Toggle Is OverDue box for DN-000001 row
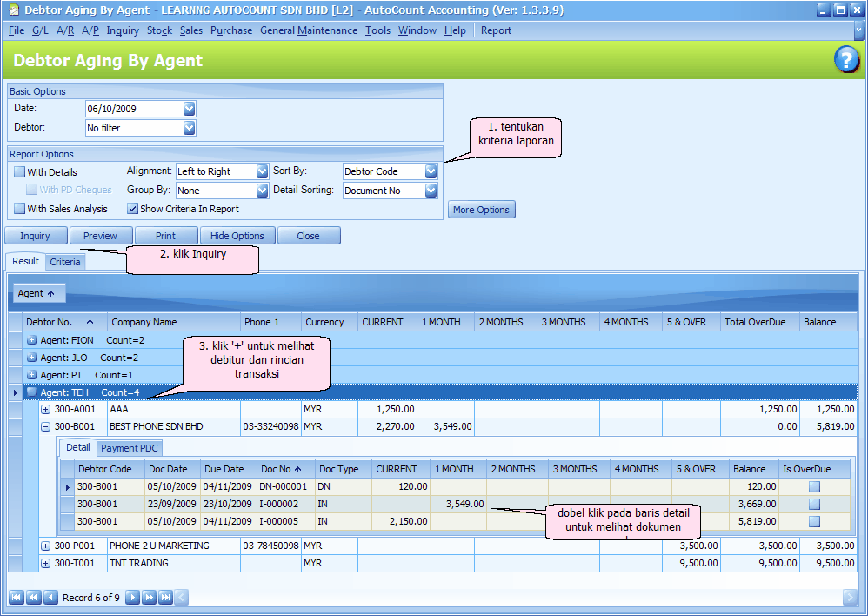Image resolution: width=868 pixels, height=616 pixels. [814, 487]
